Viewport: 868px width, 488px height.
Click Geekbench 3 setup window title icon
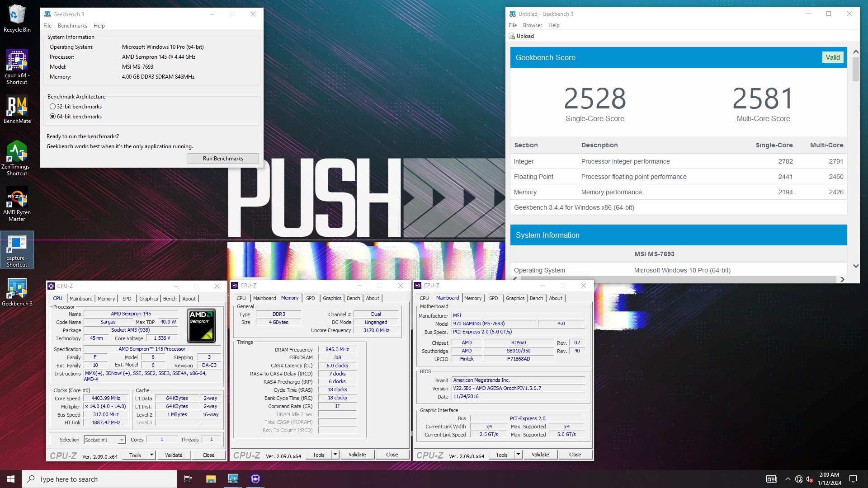tap(47, 14)
